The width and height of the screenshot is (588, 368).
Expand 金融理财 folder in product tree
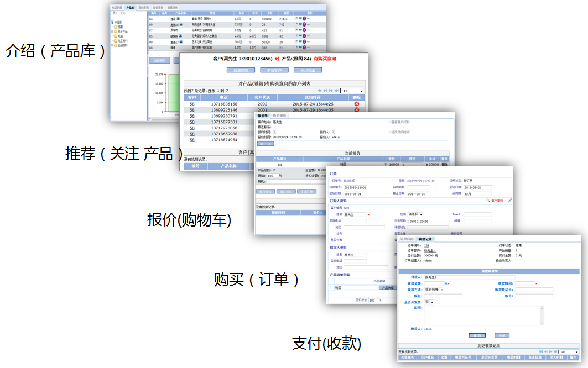click(x=112, y=45)
